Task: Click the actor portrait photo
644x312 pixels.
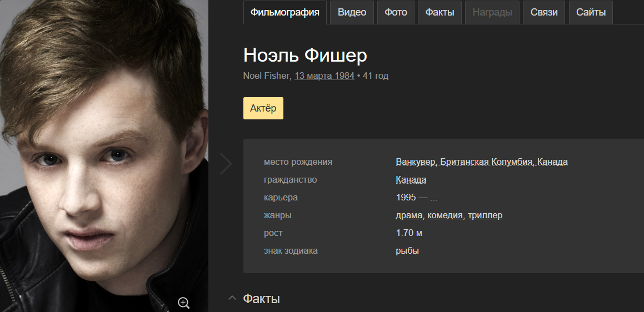Action: [x=104, y=156]
